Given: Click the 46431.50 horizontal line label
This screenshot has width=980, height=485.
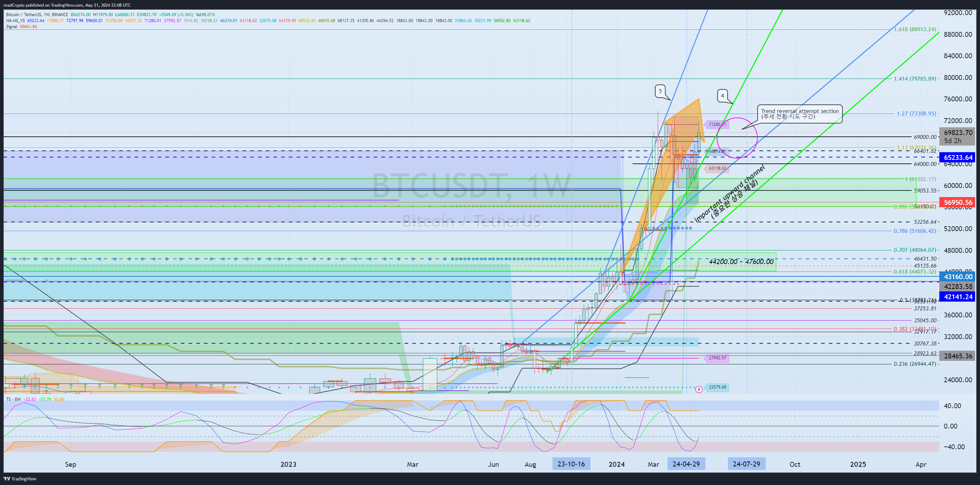Looking at the screenshot, I should [925, 259].
